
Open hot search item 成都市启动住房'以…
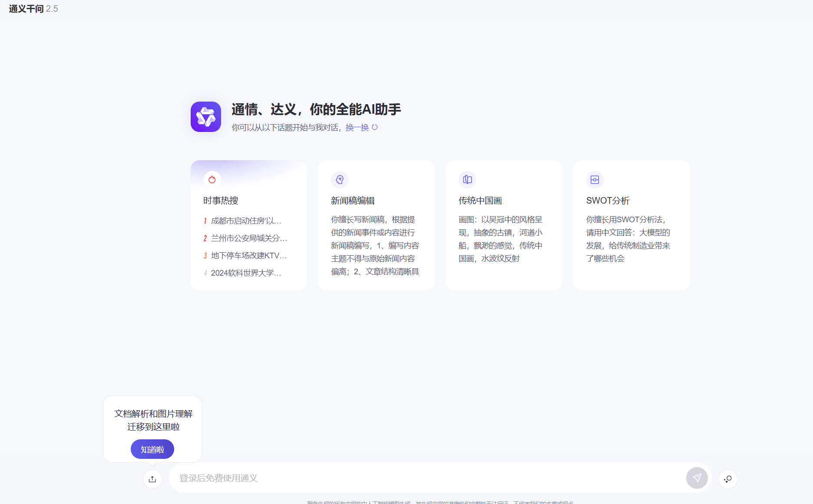click(246, 221)
